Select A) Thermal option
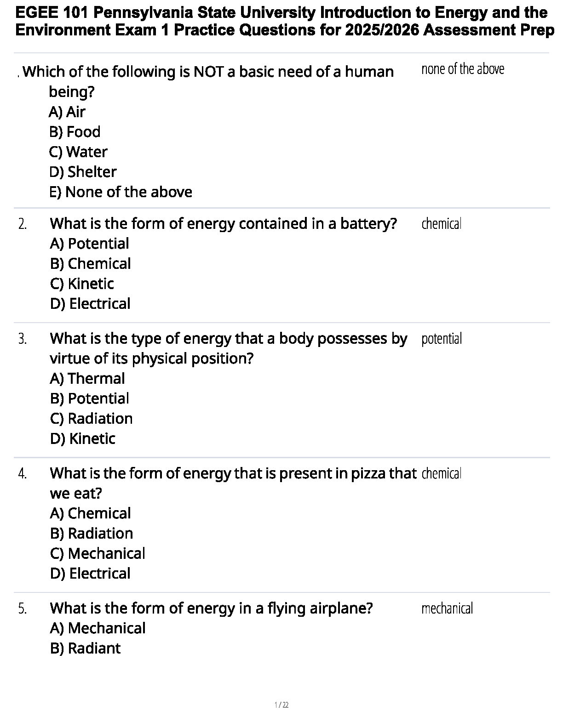Screen dimensions: 563x728 click(x=87, y=379)
